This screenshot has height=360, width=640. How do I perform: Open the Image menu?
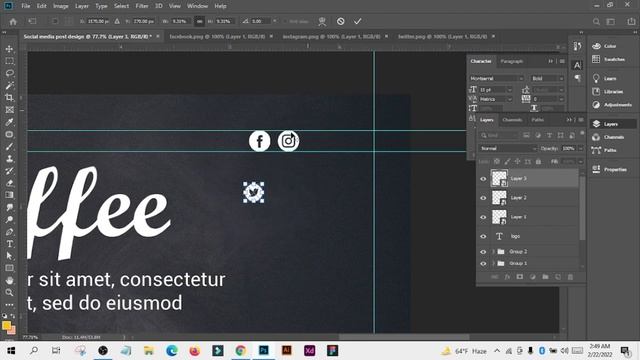pos(61,6)
